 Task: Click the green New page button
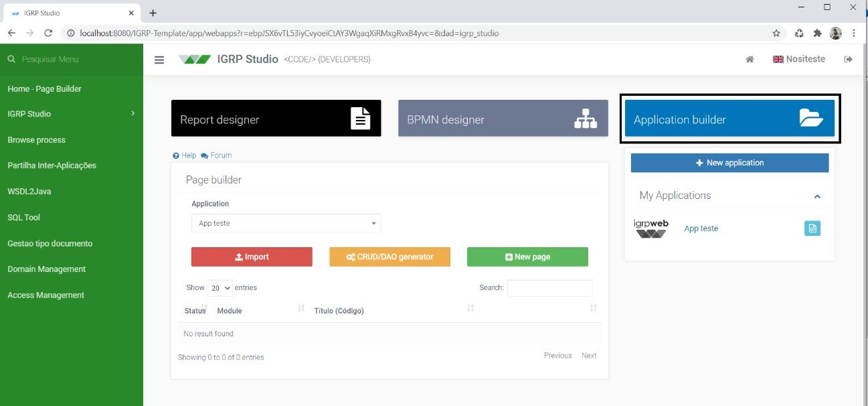[x=527, y=257]
